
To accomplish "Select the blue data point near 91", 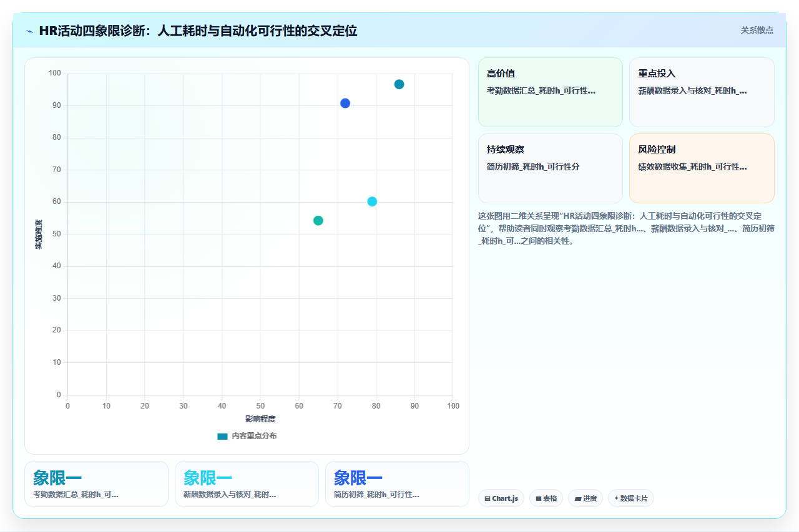I will click(345, 104).
